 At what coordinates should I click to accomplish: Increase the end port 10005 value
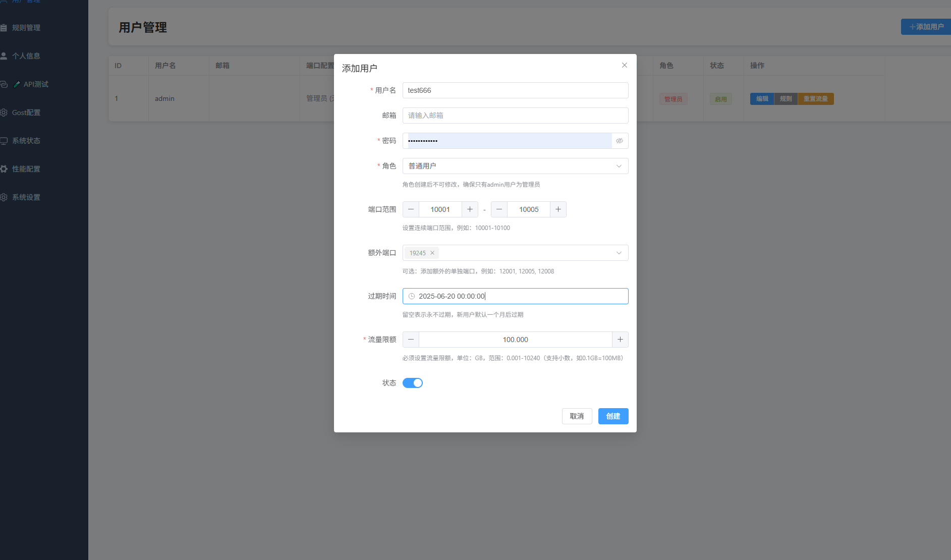click(558, 209)
